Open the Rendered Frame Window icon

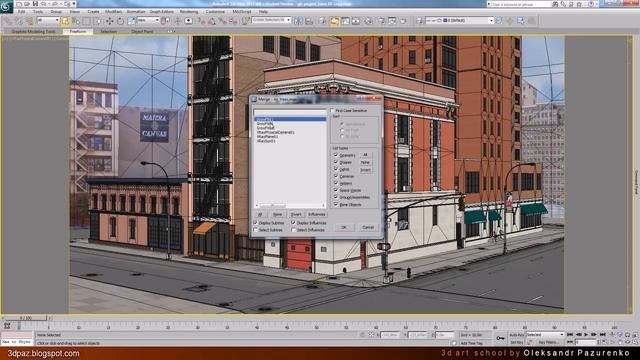[x=392, y=21]
